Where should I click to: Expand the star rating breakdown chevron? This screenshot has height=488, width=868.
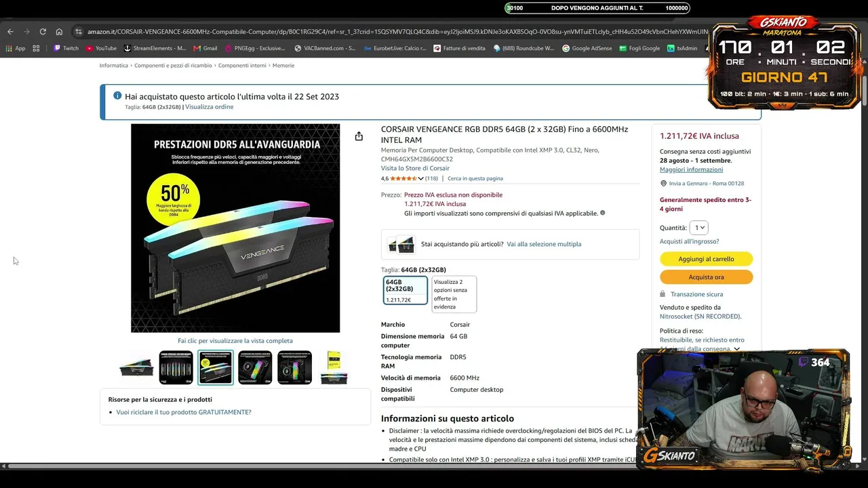point(420,179)
